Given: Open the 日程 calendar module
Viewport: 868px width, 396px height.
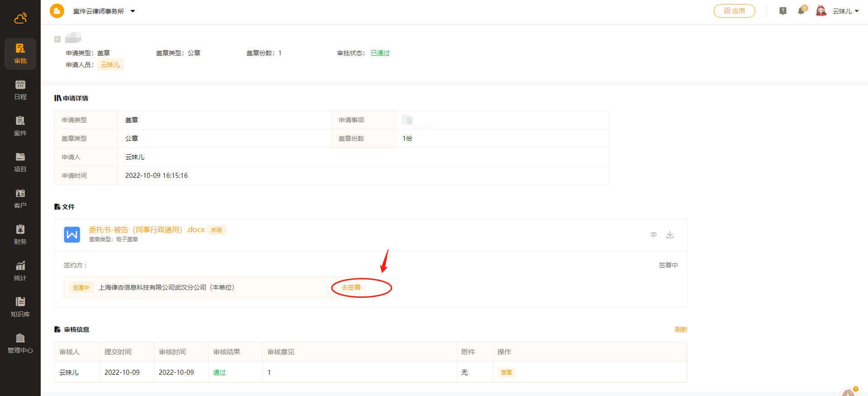Looking at the screenshot, I should coord(20,90).
